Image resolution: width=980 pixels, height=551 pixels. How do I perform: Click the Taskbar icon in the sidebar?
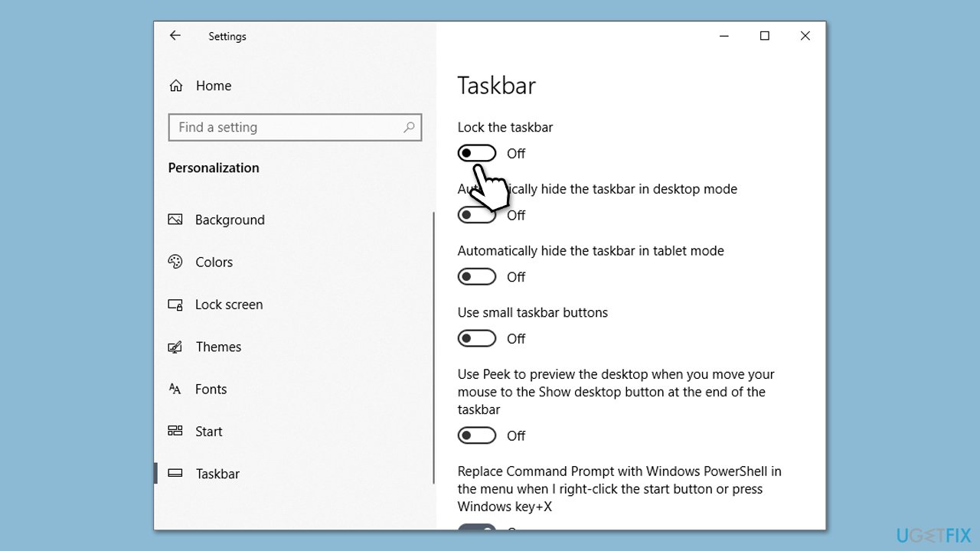click(x=175, y=474)
